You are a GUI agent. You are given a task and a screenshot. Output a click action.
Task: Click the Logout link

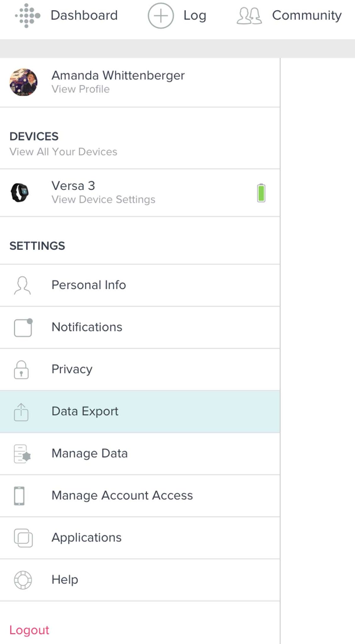(x=29, y=630)
